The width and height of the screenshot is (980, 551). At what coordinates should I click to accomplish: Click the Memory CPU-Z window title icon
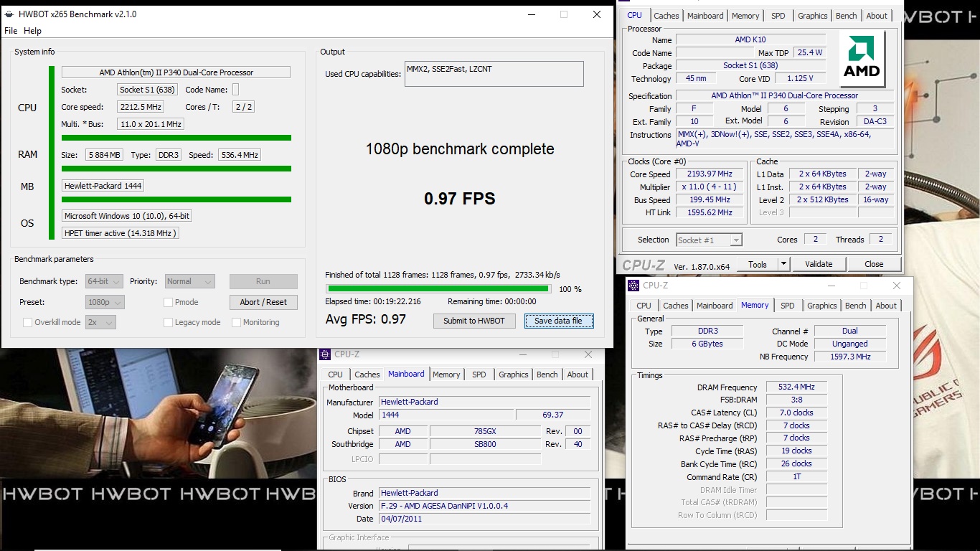(x=633, y=285)
